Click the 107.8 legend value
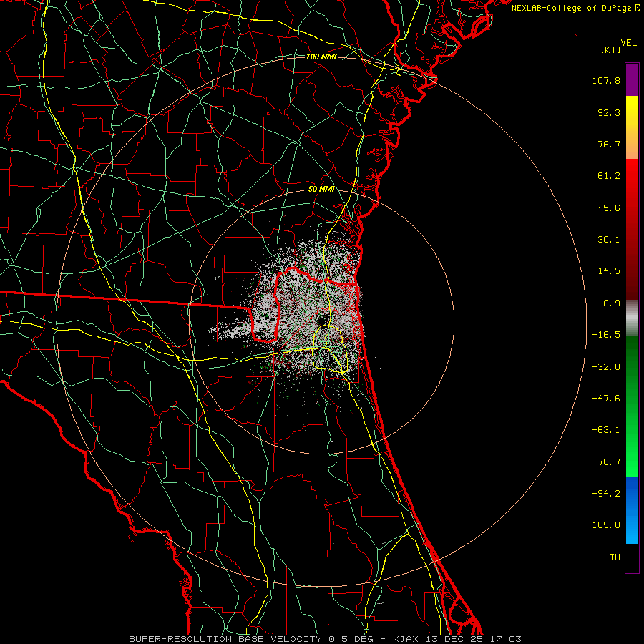Screen dimensions: 644x644 point(606,80)
